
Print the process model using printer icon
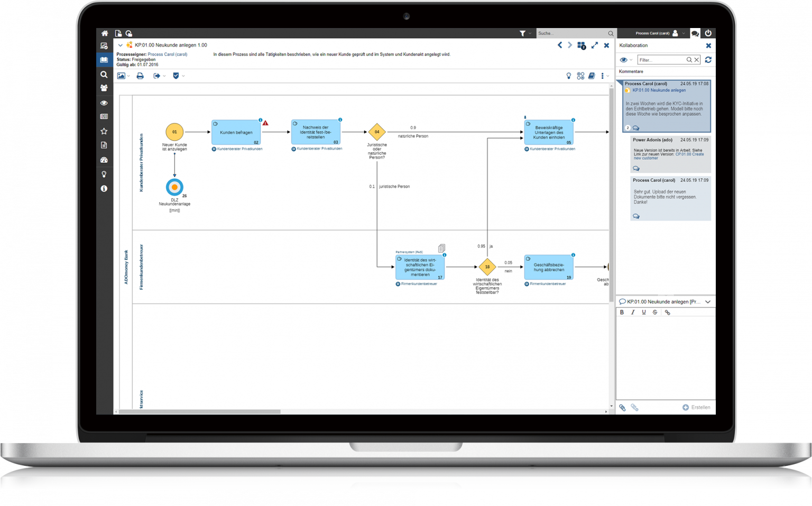point(140,76)
